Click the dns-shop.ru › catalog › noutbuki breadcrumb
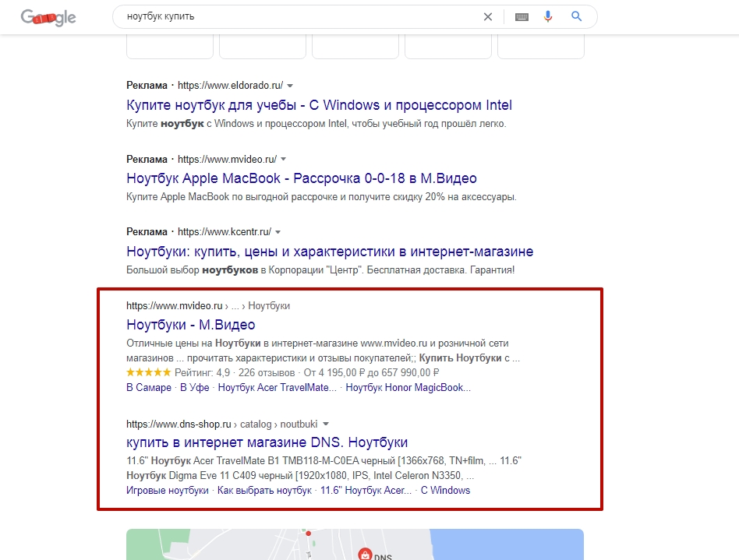The width and height of the screenshot is (739, 560). coord(222,424)
